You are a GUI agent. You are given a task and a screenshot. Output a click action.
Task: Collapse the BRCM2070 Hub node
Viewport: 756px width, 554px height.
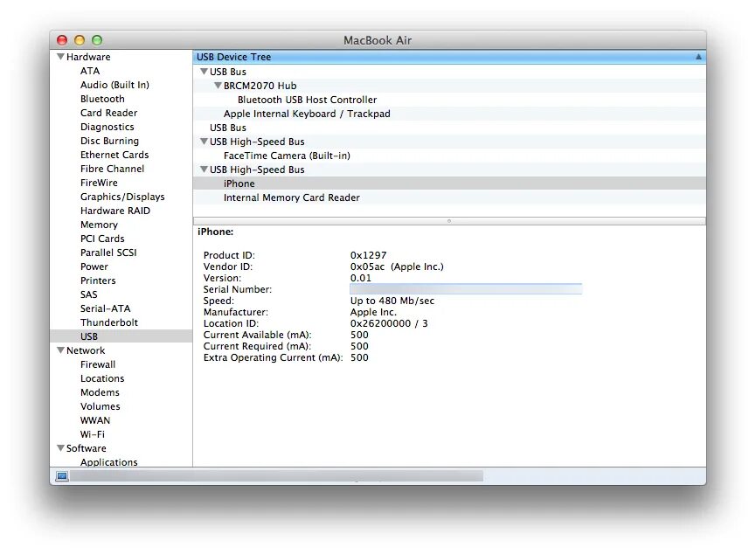click(218, 86)
